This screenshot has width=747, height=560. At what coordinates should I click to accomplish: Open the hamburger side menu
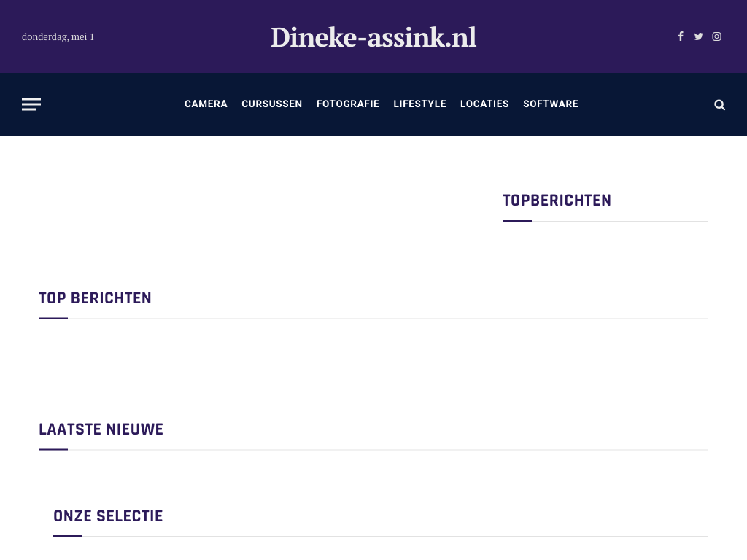[x=31, y=104]
